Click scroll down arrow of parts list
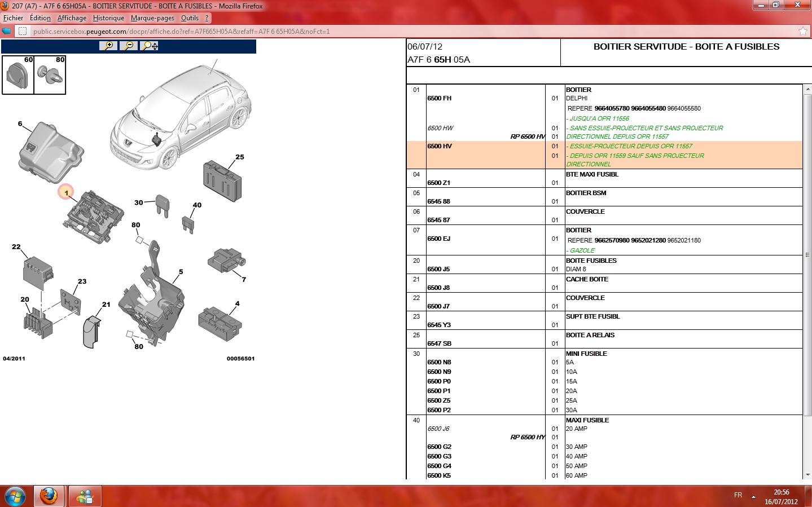This screenshot has width=812, height=507. tap(807, 475)
